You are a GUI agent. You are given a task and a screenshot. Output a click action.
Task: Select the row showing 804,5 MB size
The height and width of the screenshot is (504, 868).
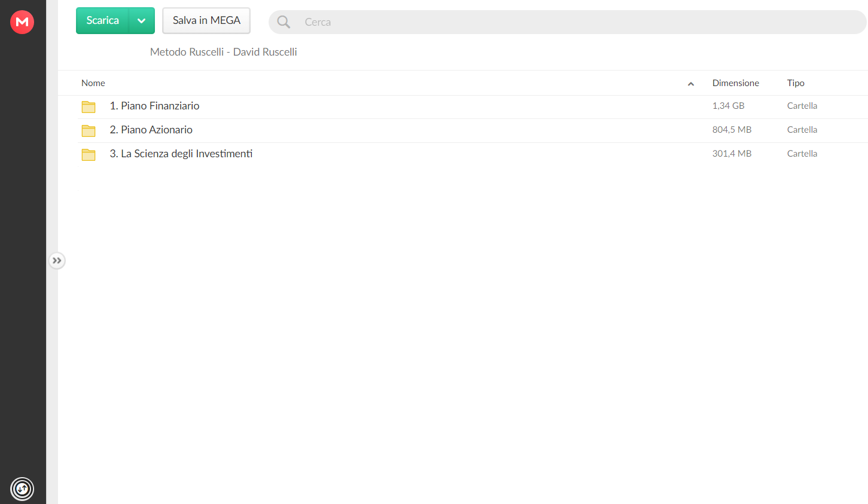pos(473,130)
